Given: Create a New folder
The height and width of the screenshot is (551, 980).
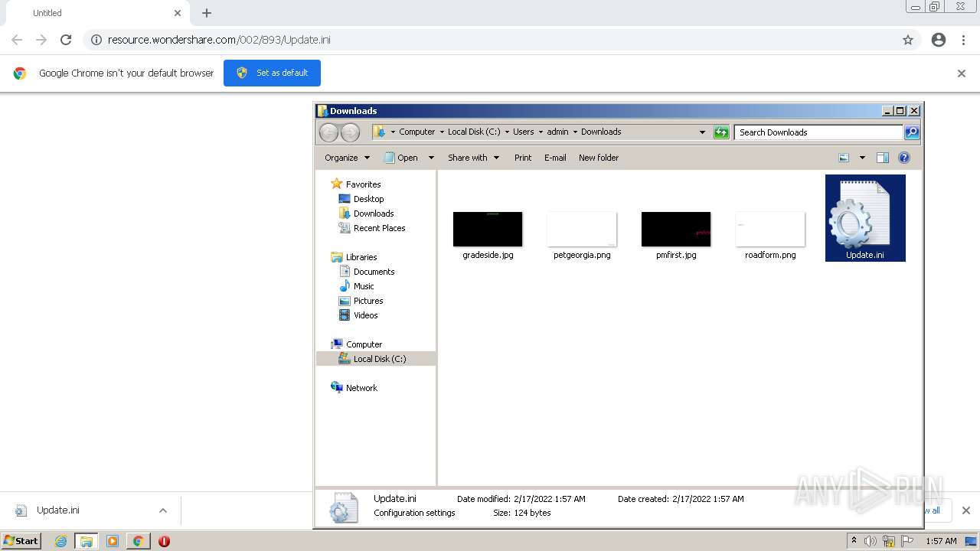Looking at the screenshot, I should 599,158.
